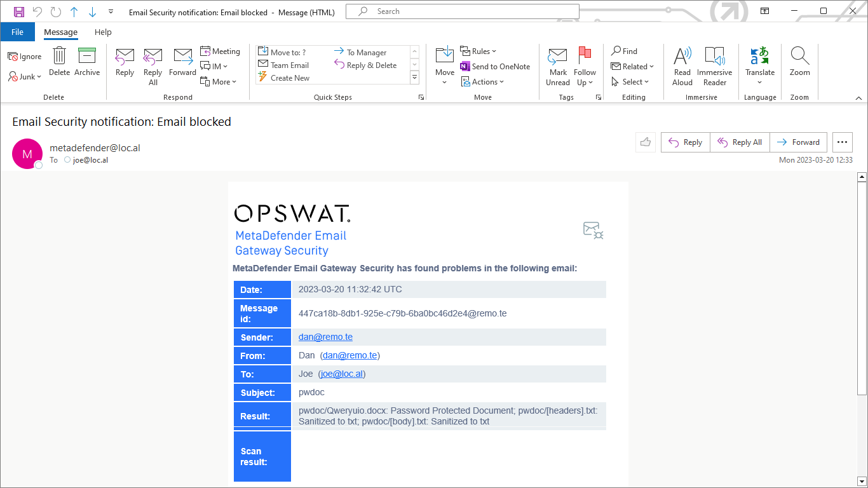
Task: Choose the Team Email quick step
Action: click(x=283, y=65)
